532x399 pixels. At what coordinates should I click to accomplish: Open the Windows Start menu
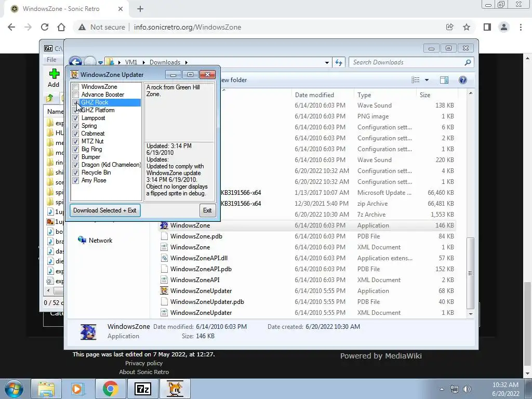tap(14, 389)
